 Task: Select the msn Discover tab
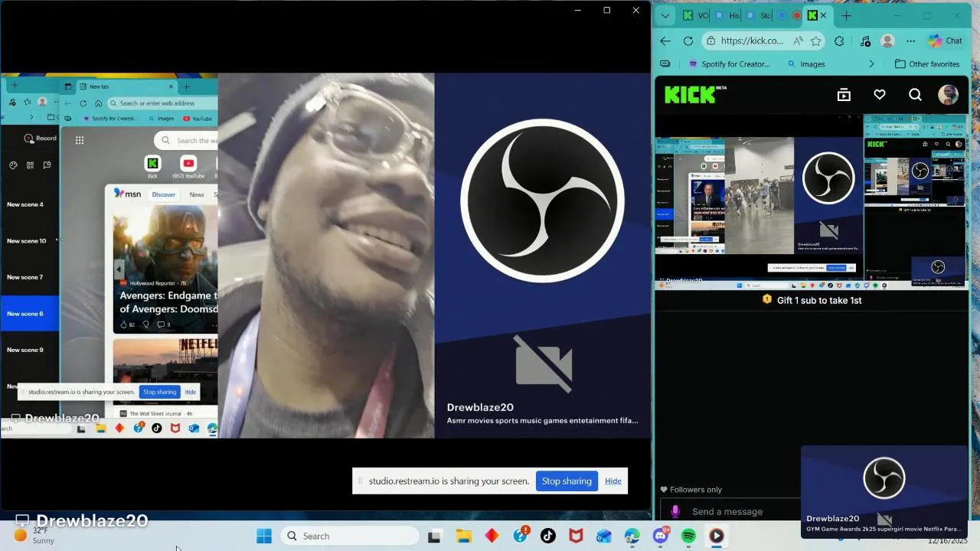[164, 194]
